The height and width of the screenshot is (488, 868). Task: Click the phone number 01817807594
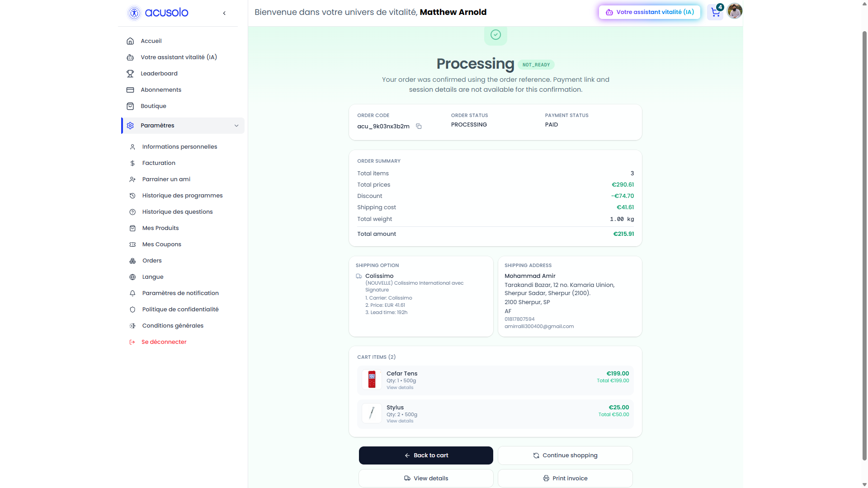pyautogui.click(x=519, y=319)
